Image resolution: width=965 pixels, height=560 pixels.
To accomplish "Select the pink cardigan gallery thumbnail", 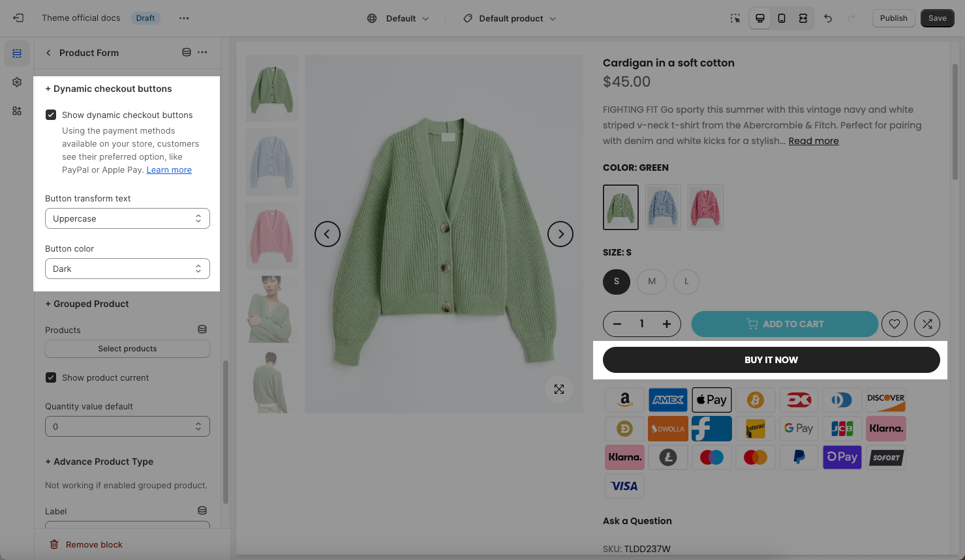I will pyautogui.click(x=272, y=236).
